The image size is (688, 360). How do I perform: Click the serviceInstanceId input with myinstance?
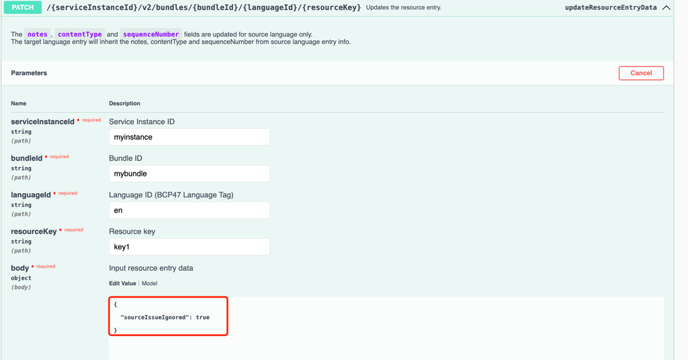(x=189, y=137)
